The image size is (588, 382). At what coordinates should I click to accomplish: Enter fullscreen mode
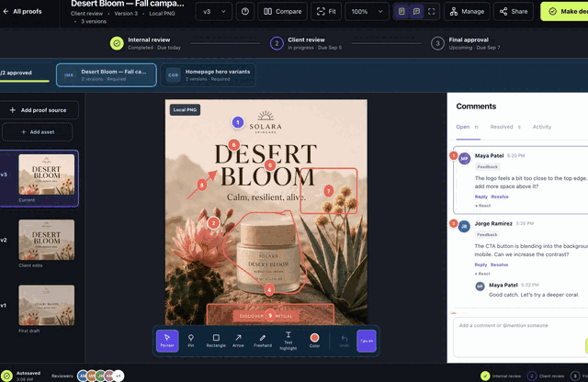431,12
